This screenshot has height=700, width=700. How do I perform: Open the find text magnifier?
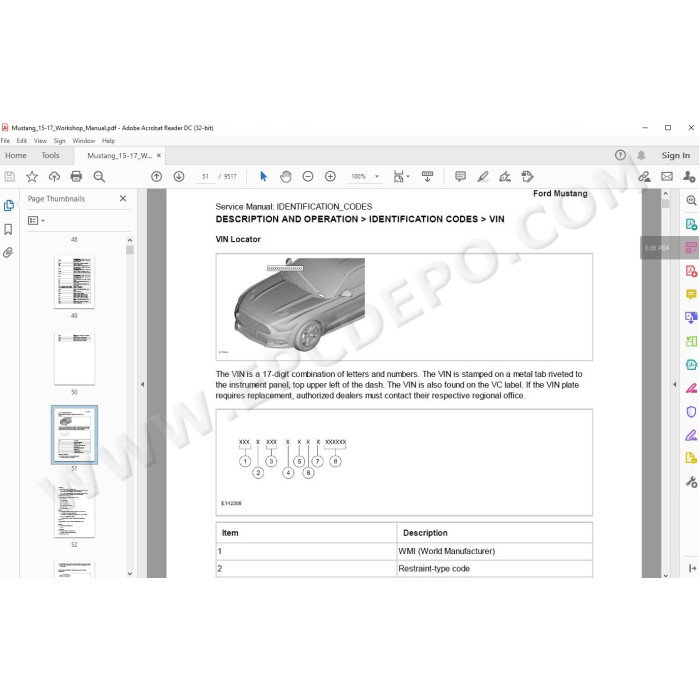(x=99, y=177)
